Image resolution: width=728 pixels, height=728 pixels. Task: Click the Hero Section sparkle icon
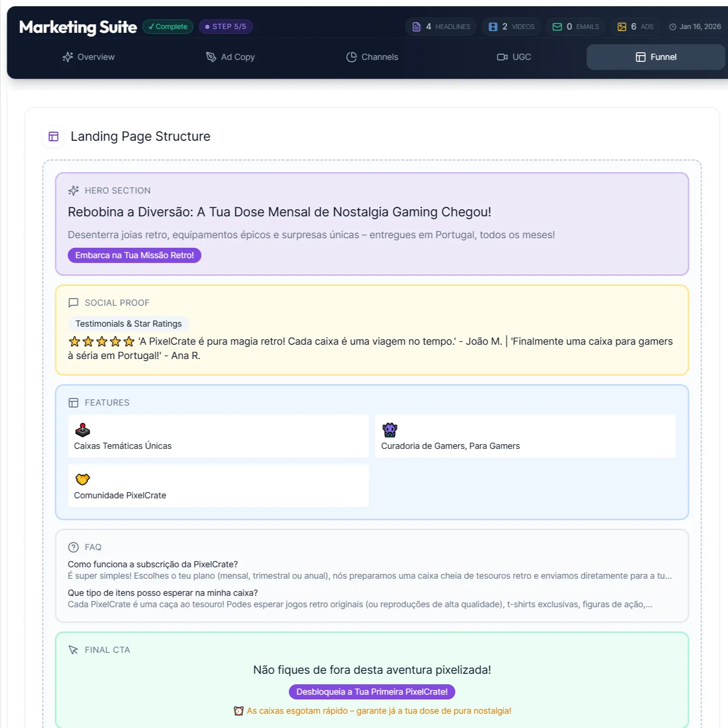point(74,190)
